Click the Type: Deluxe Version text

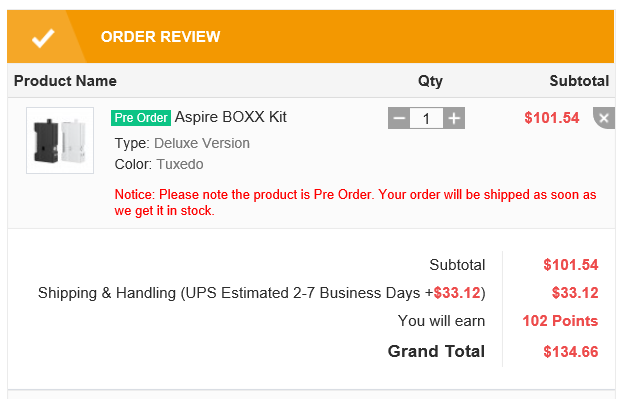(182, 143)
